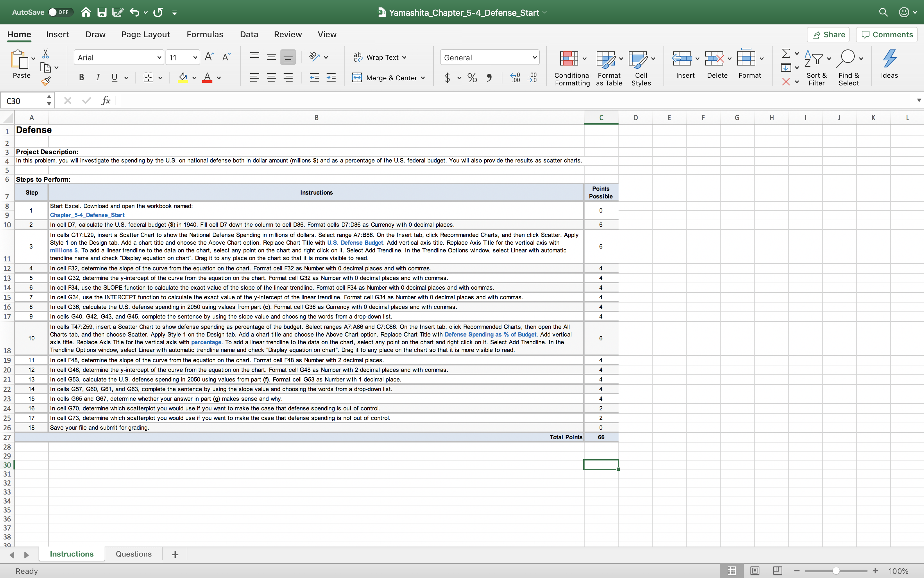Toggle bottom vertical alignment
The width and height of the screenshot is (924, 578).
click(x=288, y=57)
